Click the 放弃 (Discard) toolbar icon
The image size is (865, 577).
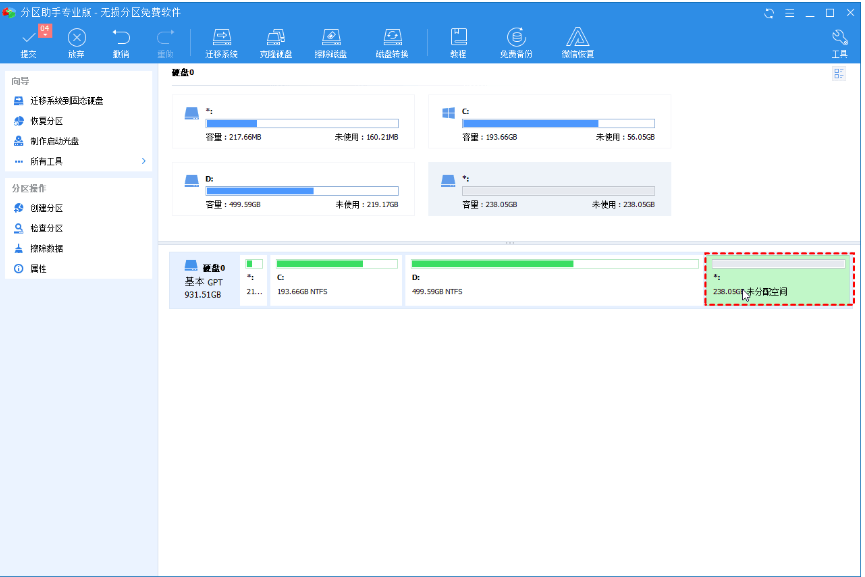click(x=76, y=40)
